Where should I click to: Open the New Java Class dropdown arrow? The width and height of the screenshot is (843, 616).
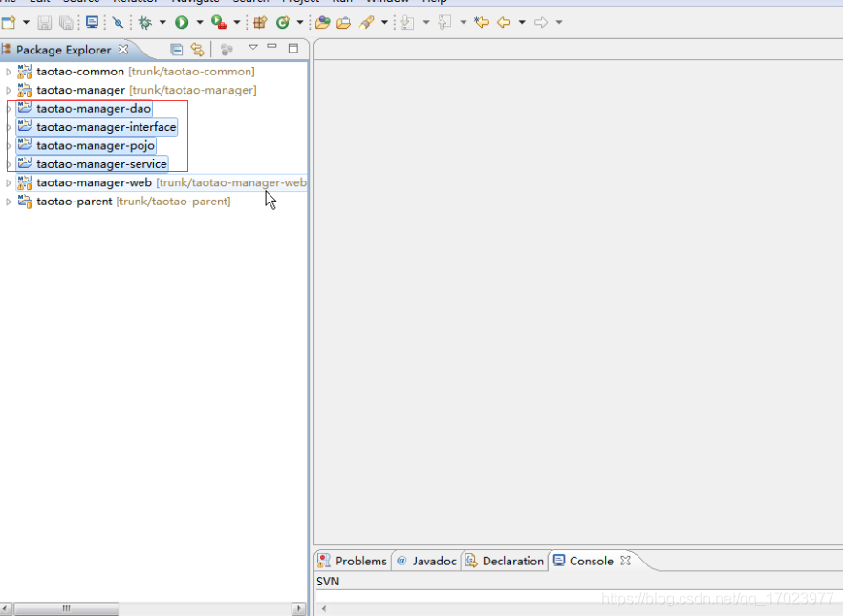pyautogui.click(x=300, y=23)
